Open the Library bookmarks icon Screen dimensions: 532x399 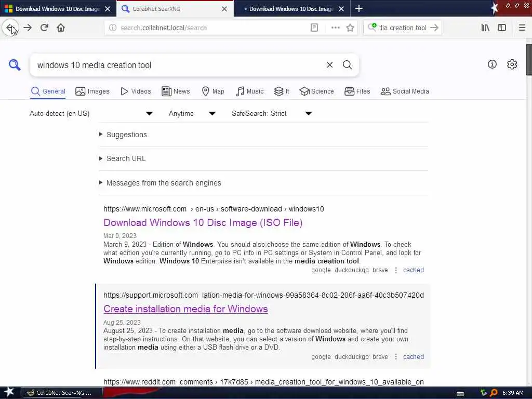tap(485, 28)
